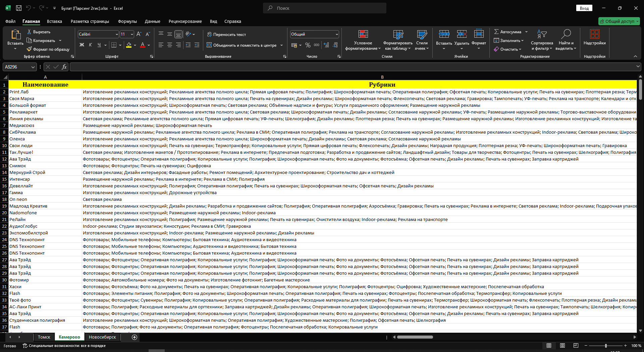Image resolution: width=644 pixels, height=352 pixels.
Task: Click the Общий доступ share button
Action: coord(619,21)
